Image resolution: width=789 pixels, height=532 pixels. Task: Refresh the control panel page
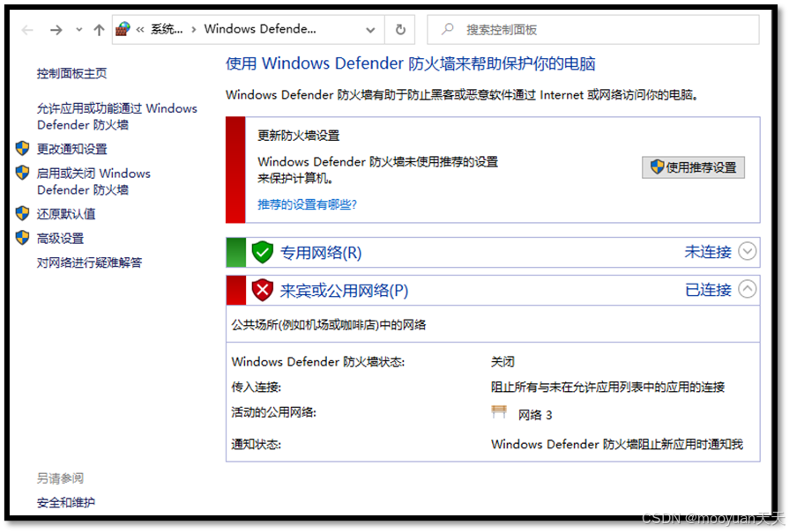coord(400,30)
